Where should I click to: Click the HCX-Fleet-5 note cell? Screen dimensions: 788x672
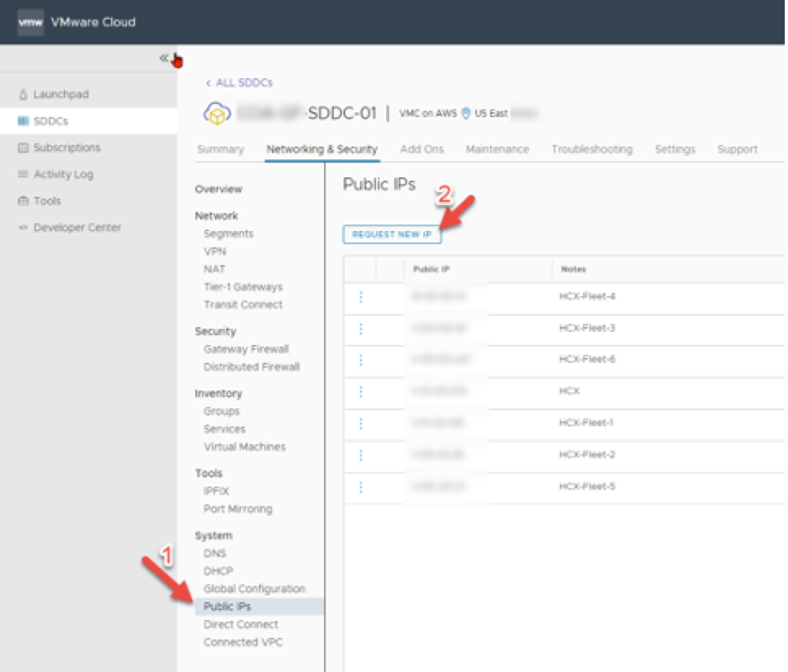click(x=587, y=487)
